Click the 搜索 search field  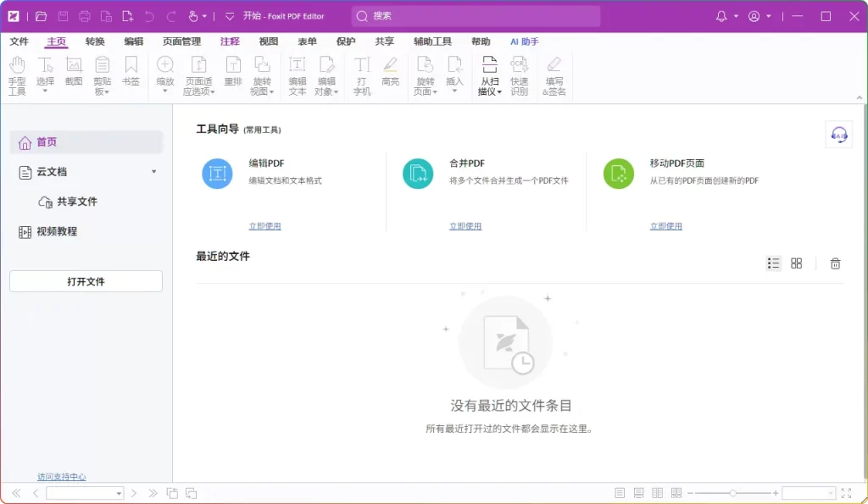[476, 16]
